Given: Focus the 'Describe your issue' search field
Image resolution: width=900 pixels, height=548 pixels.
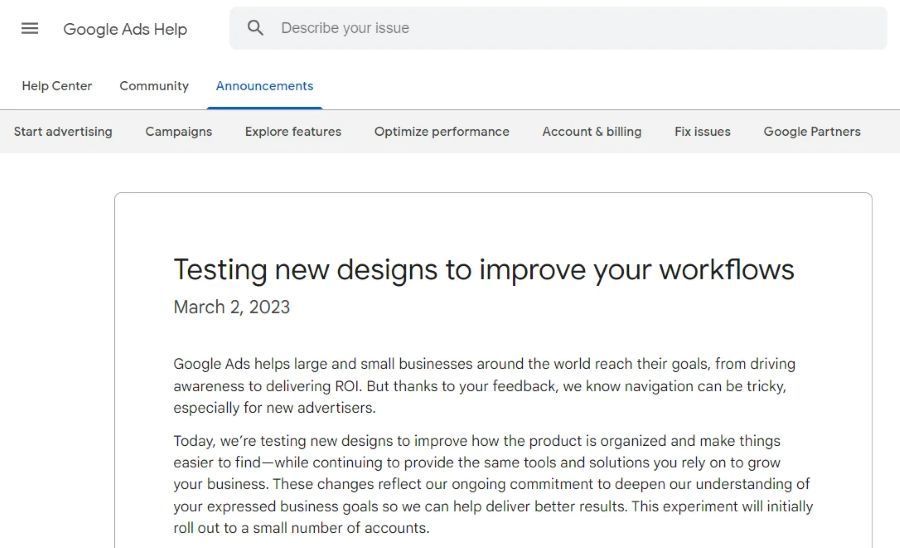Looking at the screenshot, I should 558,28.
